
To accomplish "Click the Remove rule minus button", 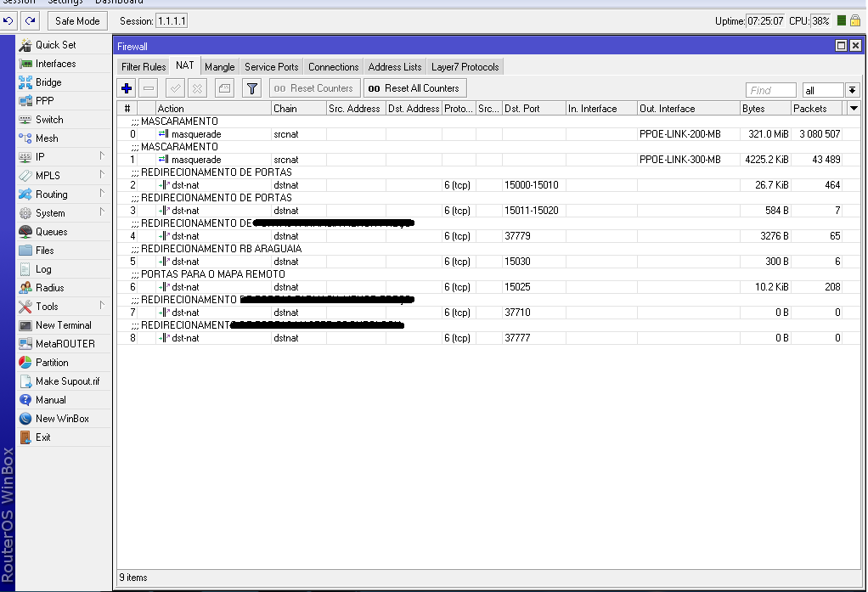I will [149, 88].
